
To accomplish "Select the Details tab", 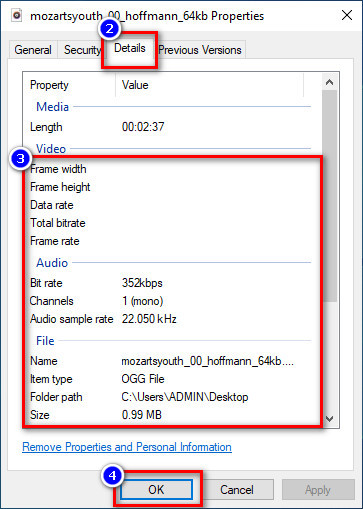I will click(x=130, y=48).
